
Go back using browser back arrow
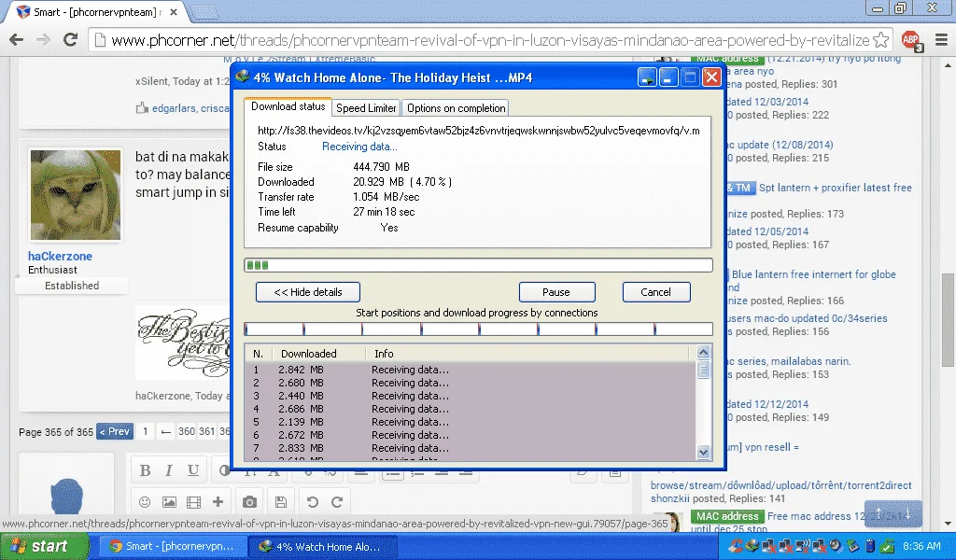pos(17,40)
